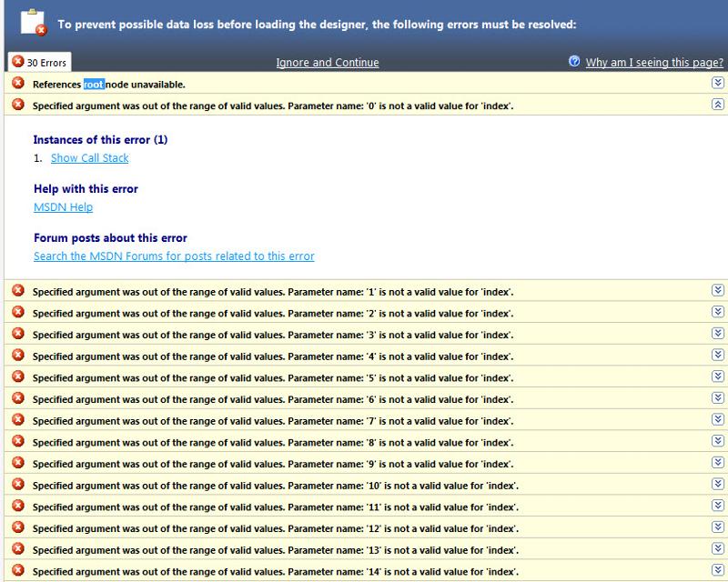Click the red error icon on the '1' index row
This screenshot has width=728, height=582.
tap(18, 290)
